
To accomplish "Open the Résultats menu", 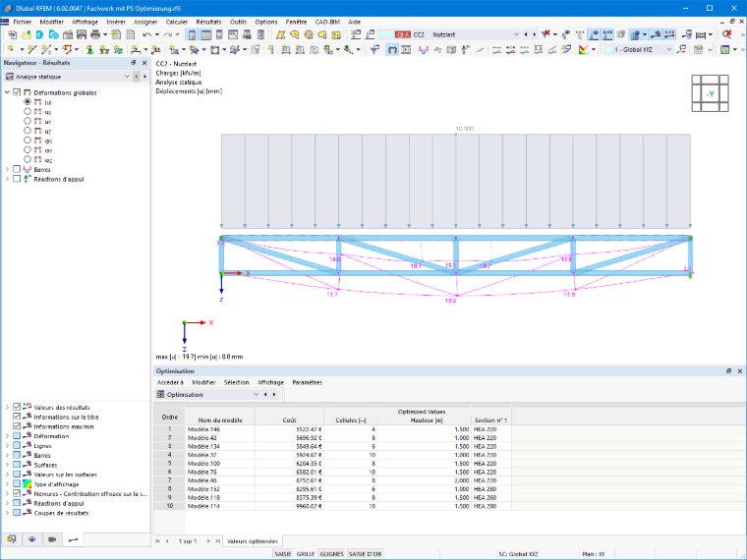I will point(208,22).
